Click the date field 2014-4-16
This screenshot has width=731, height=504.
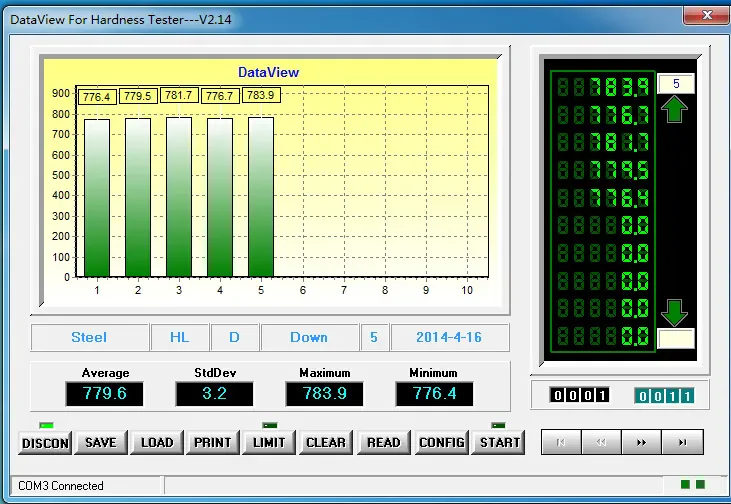point(449,337)
